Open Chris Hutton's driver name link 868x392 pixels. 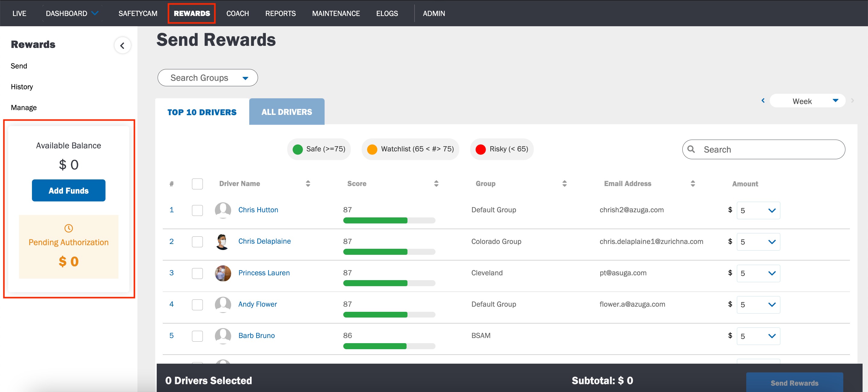258,210
